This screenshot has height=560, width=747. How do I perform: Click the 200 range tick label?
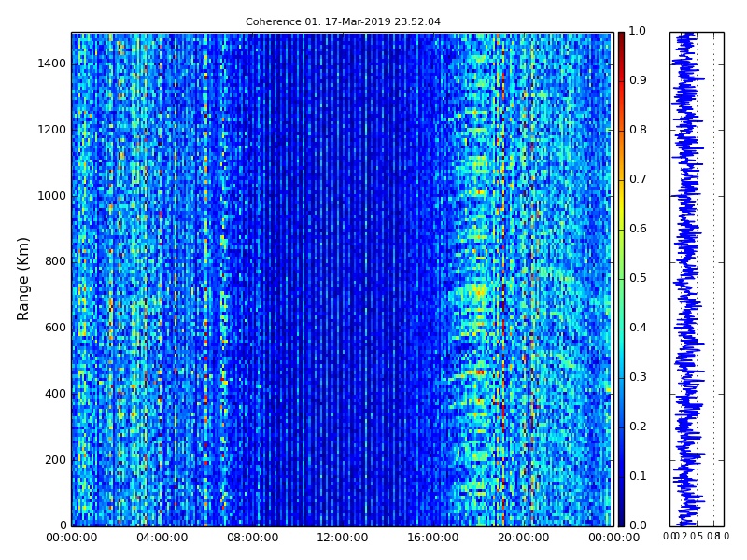click(56, 460)
